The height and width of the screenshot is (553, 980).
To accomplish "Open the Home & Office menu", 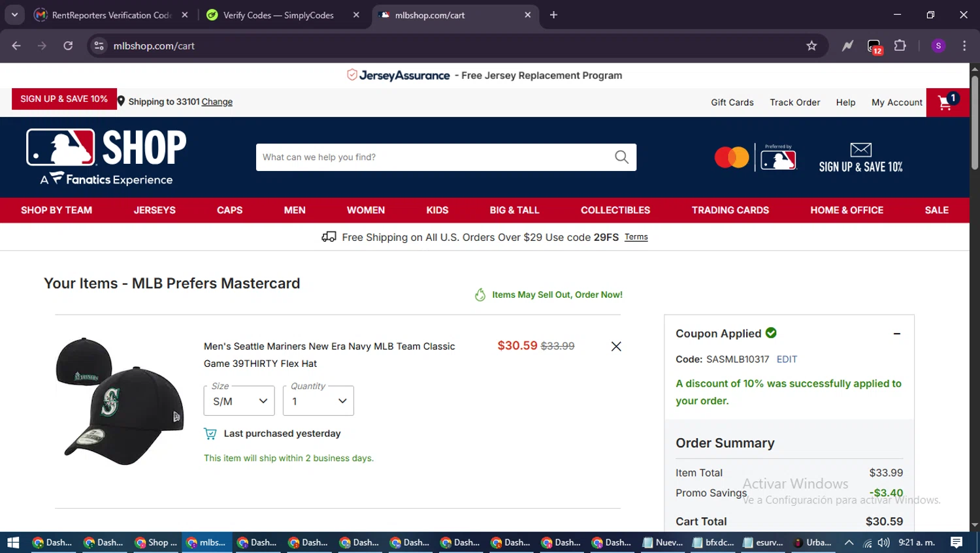I will coord(847,210).
